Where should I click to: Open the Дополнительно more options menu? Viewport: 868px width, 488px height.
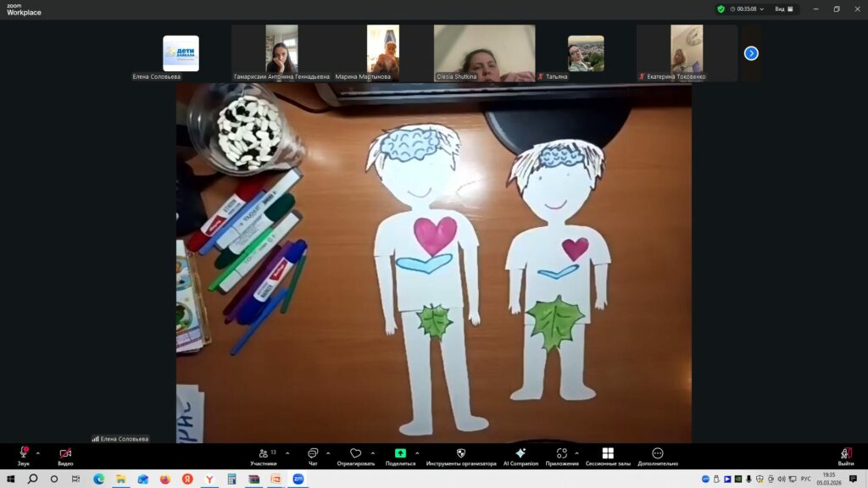pyautogui.click(x=658, y=454)
